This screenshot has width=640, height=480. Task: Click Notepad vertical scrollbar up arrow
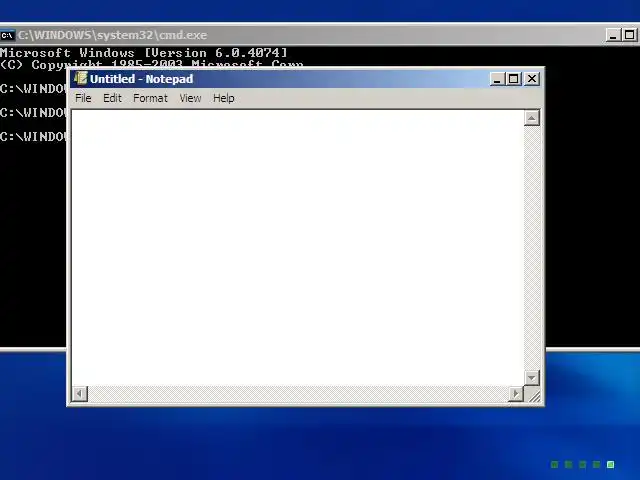[x=531, y=118]
